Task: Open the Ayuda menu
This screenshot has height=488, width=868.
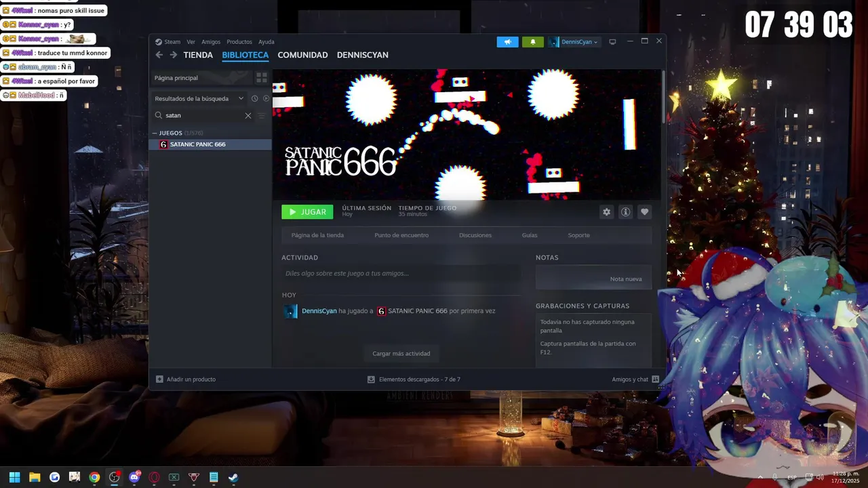Action: tap(267, 42)
